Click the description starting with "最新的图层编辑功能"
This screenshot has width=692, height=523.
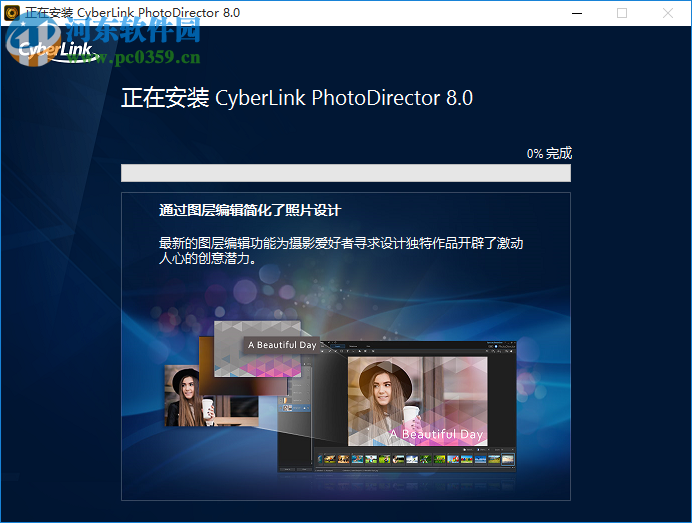(341, 250)
